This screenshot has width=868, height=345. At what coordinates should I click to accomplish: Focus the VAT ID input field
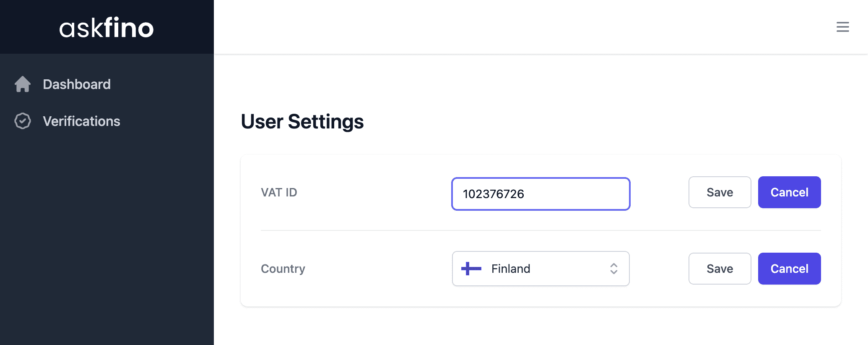[x=579, y=194]
